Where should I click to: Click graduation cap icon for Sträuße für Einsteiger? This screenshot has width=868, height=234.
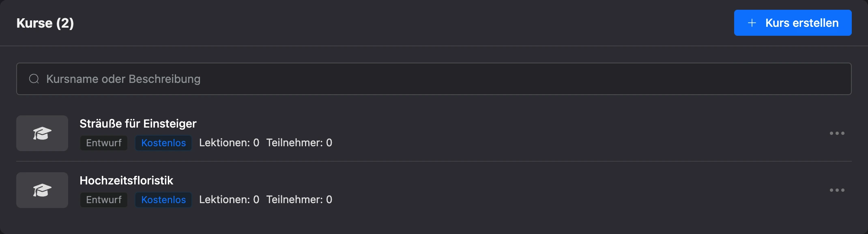[42, 133]
